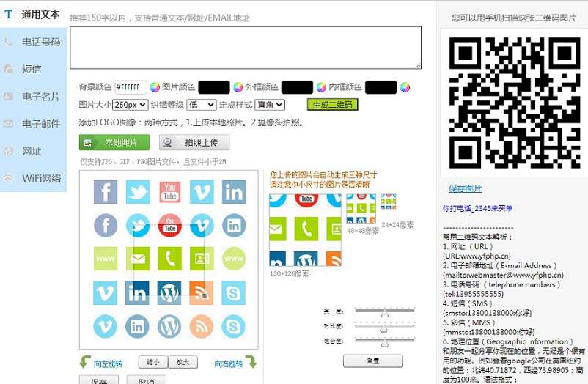Open the 短信 tab
Viewport: 588px width, 384px height.
pyautogui.click(x=33, y=69)
